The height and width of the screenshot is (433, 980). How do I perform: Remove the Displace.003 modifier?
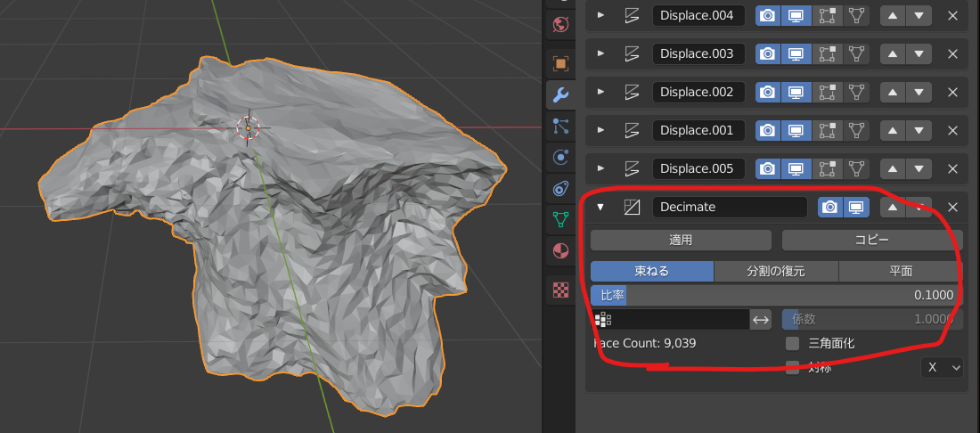[952, 53]
